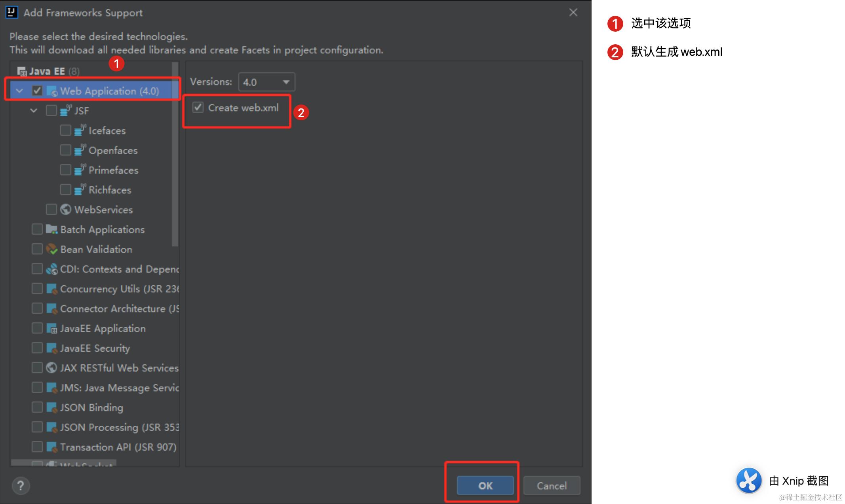Click the Batch Applications folder icon
Screen dimensions: 845x504
point(51,229)
